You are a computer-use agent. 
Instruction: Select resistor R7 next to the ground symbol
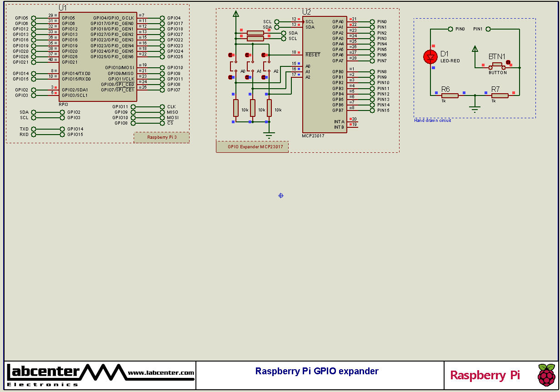pyautogui.click(x=500, y=95)
